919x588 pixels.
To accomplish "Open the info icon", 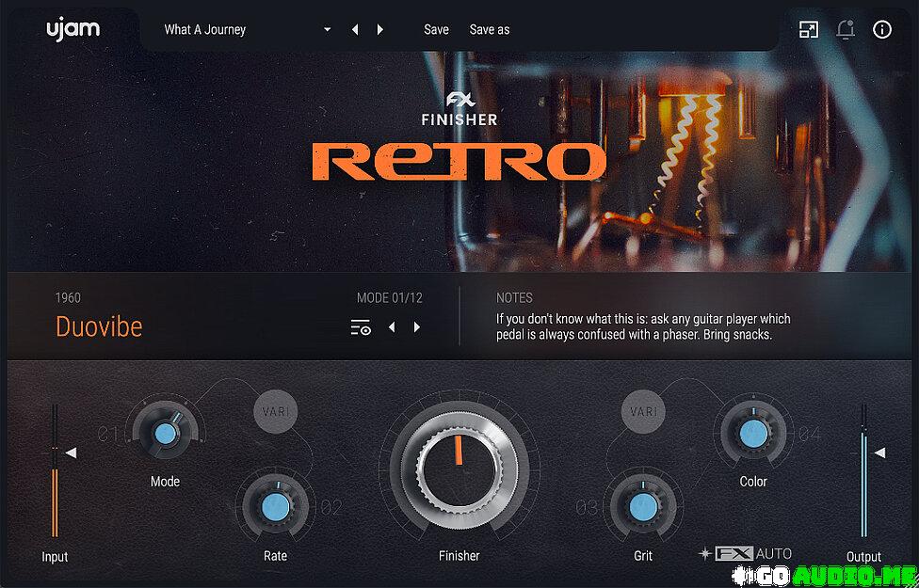I will (x=882, y=29).
